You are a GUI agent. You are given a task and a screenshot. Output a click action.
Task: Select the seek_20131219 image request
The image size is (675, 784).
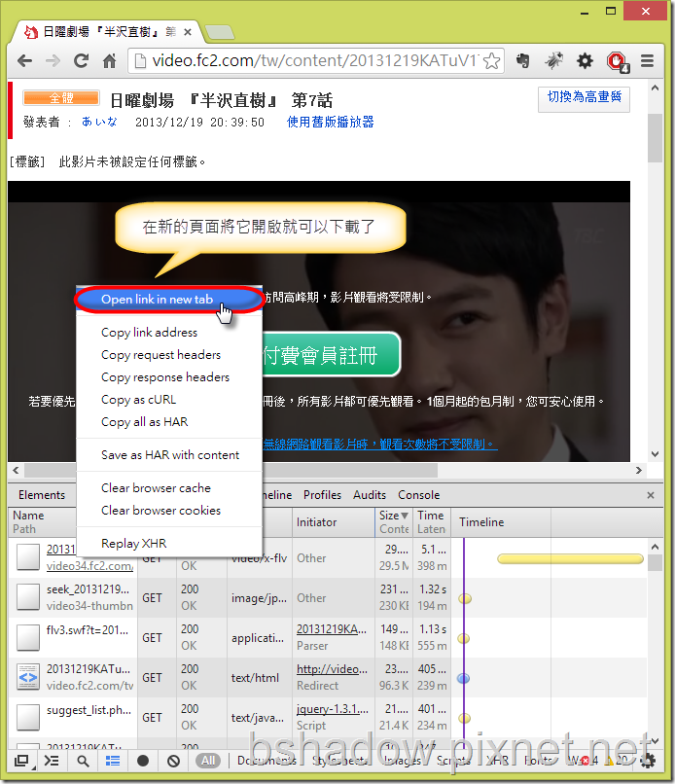[x=327, y=597]
